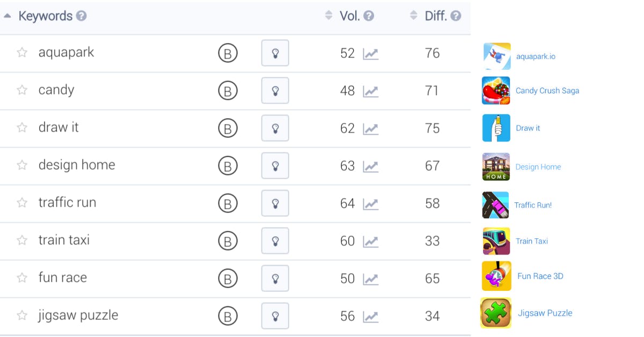Sort by Vol. column arrows
Screen dimensions: 644x337
click(329, 16)
